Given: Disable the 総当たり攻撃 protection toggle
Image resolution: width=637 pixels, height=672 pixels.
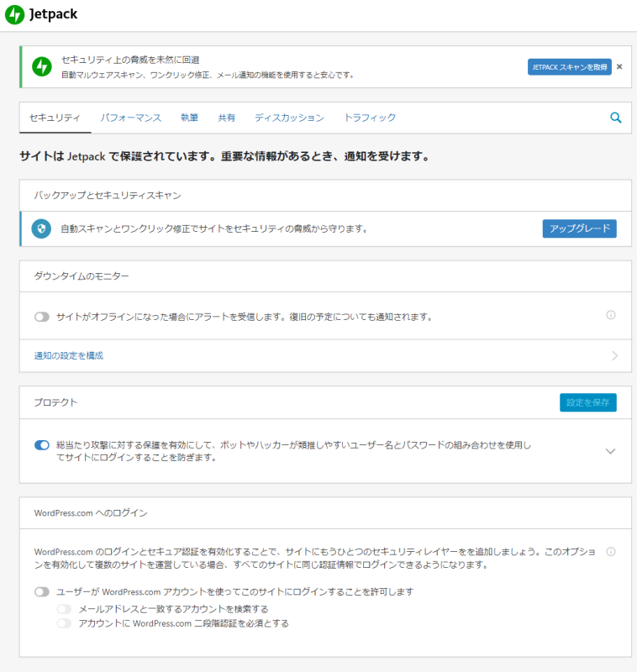Looking at the screenshot, I should [x=41, y=444].
